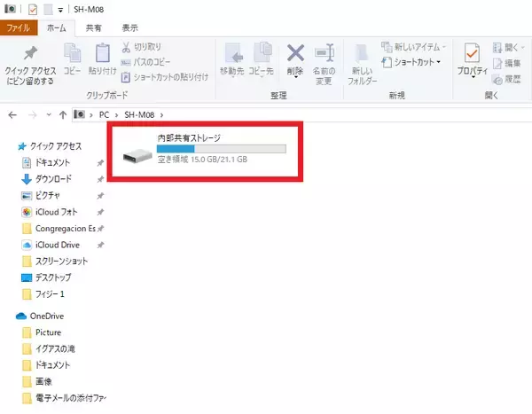Image resolution: width=532 pixels, height=414 pixels.
Task: Switch to the Home (ホーム) tab
Action: (57, 27)
